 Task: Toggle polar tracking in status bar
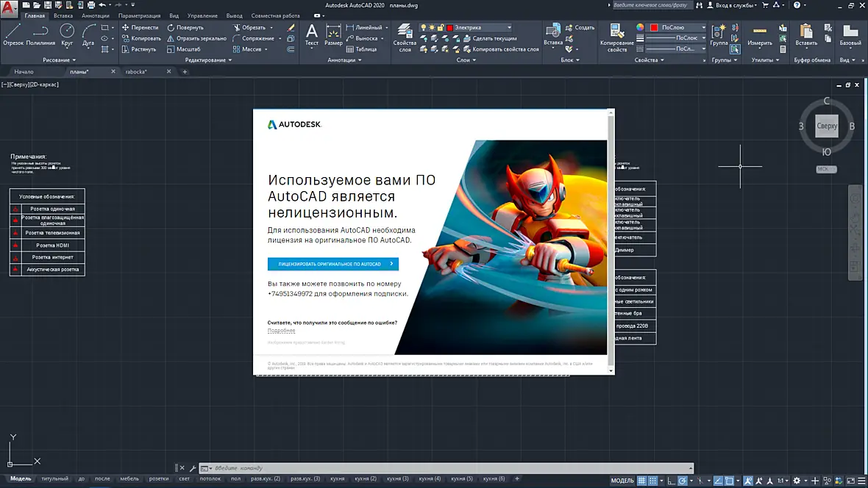[682, 481]
